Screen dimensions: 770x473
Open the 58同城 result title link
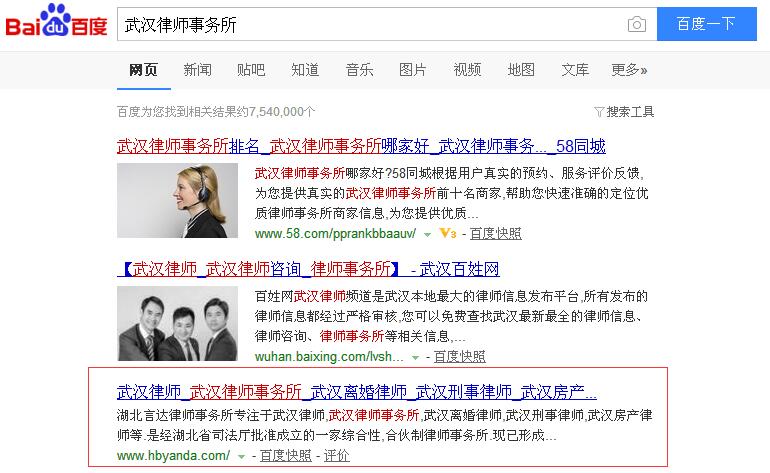(x=361, y=146)
